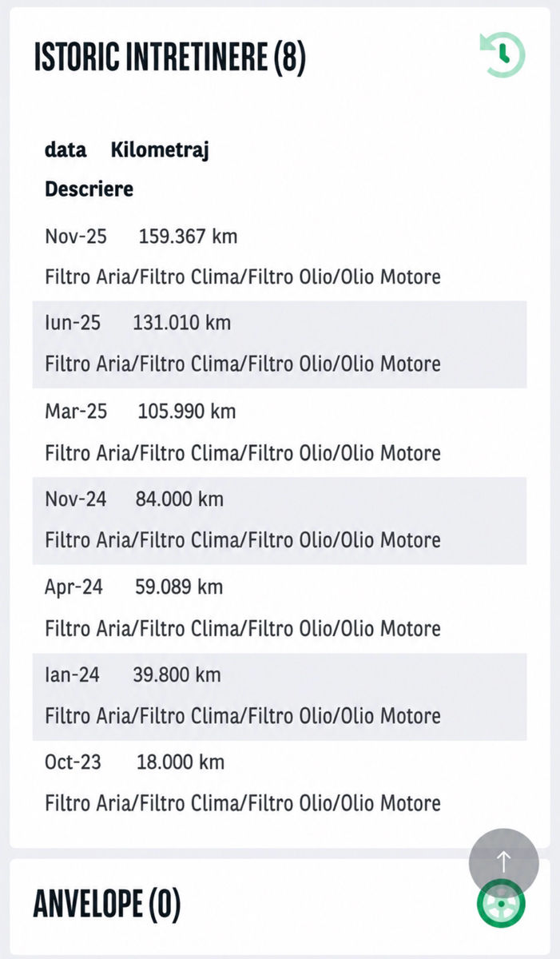
Task: Tap the scroll-to-top arrow button
Action: [x=503, y=862]
